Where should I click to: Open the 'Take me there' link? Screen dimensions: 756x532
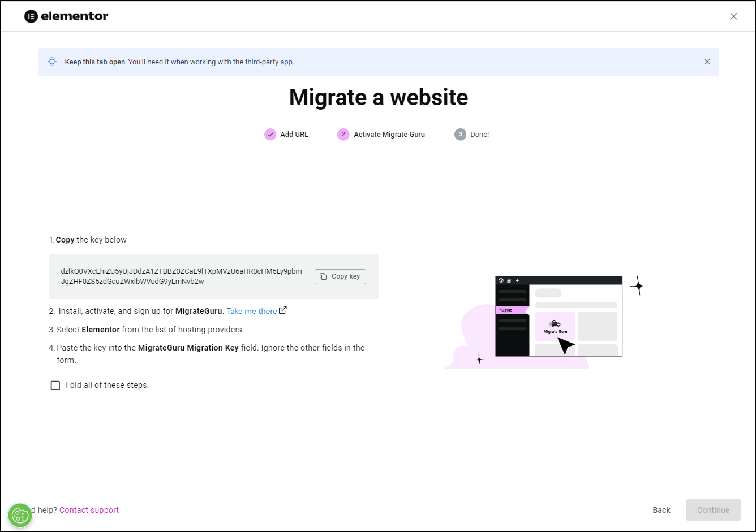point(252,311)
